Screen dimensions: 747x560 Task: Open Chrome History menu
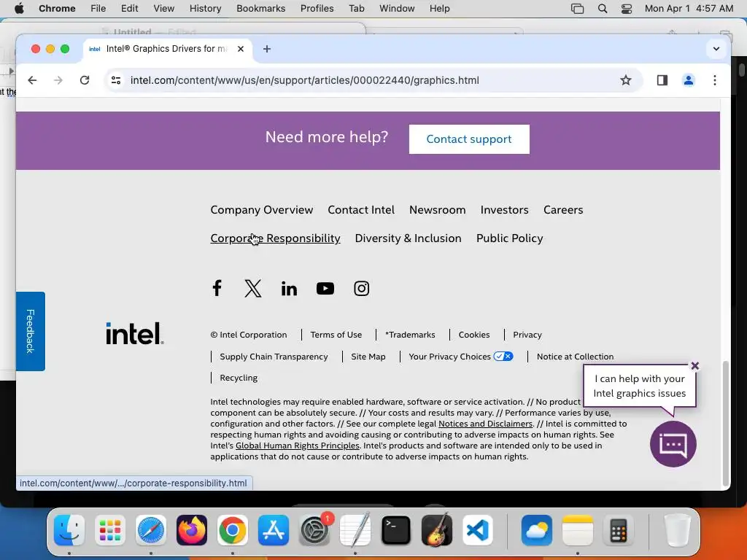[205, 8]
